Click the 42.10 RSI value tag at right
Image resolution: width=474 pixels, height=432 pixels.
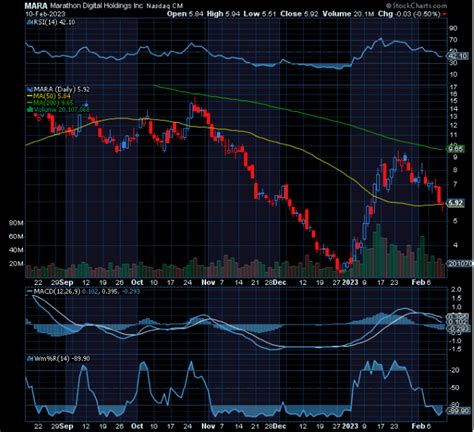[458, 56]
